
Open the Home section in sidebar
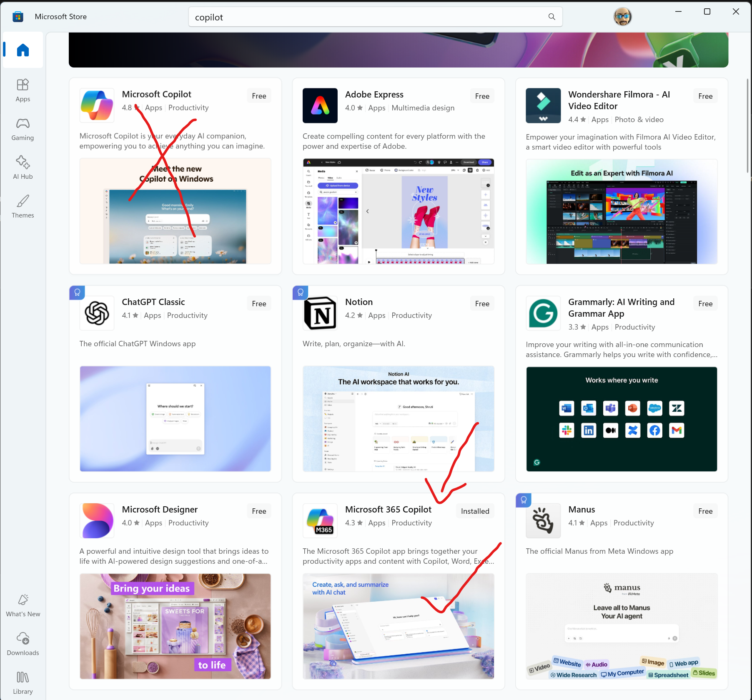23,50
